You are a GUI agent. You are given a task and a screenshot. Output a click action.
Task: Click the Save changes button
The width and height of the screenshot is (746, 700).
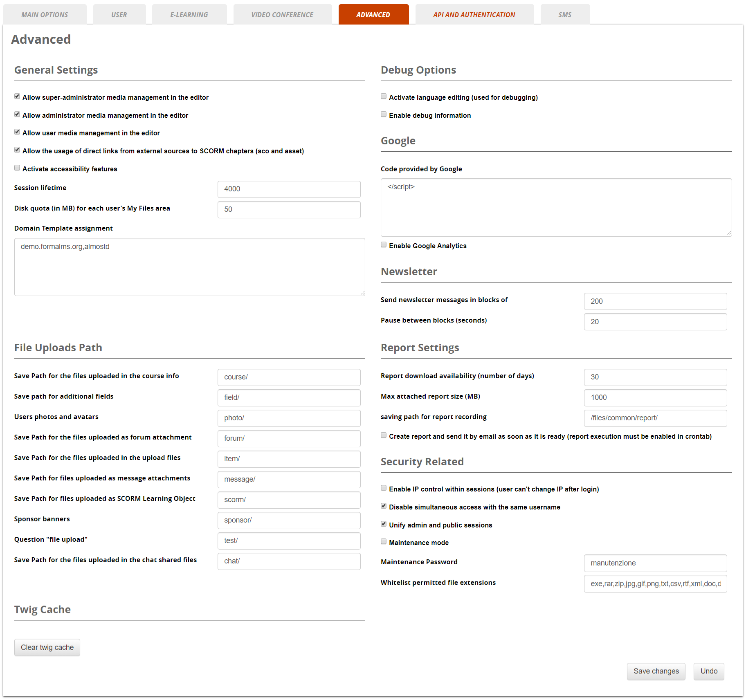[x=656, y=671]
